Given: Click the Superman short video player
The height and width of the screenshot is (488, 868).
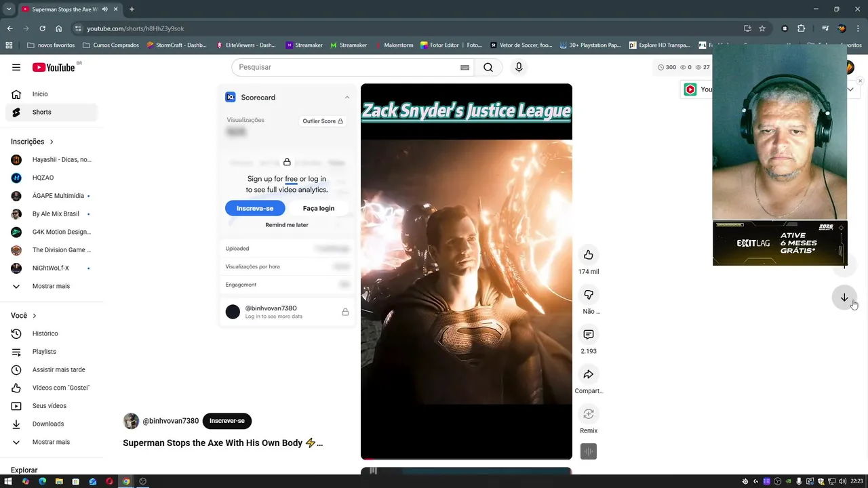Looking at the screenshot, I should 467,272.
